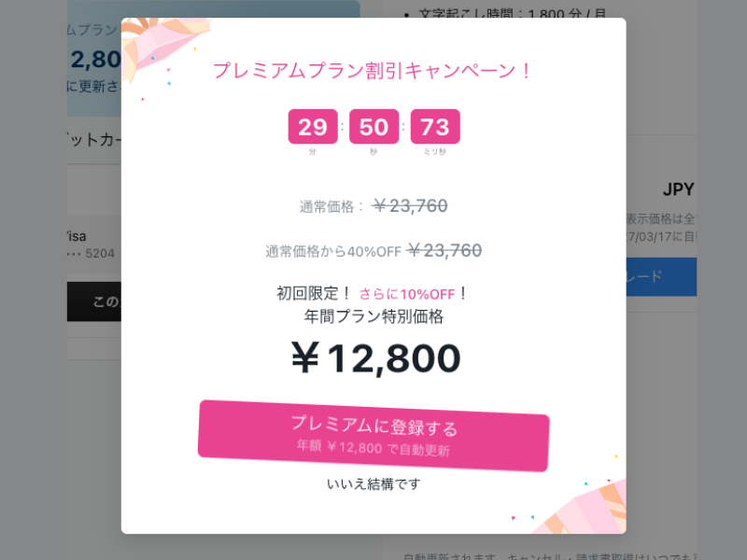This screenshot has width=747, height=560.
Task: Select the Visa card ending 5204
Action: 92,245
